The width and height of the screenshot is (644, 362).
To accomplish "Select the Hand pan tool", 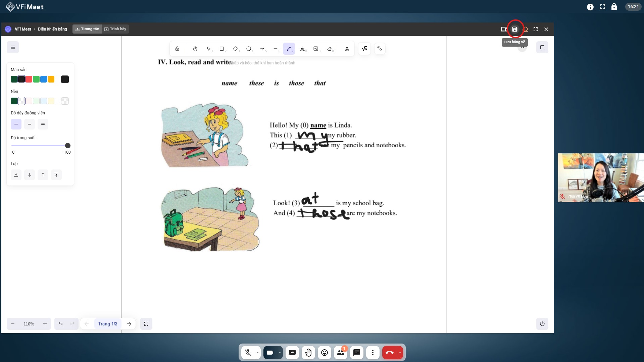I will coord(195,49).
